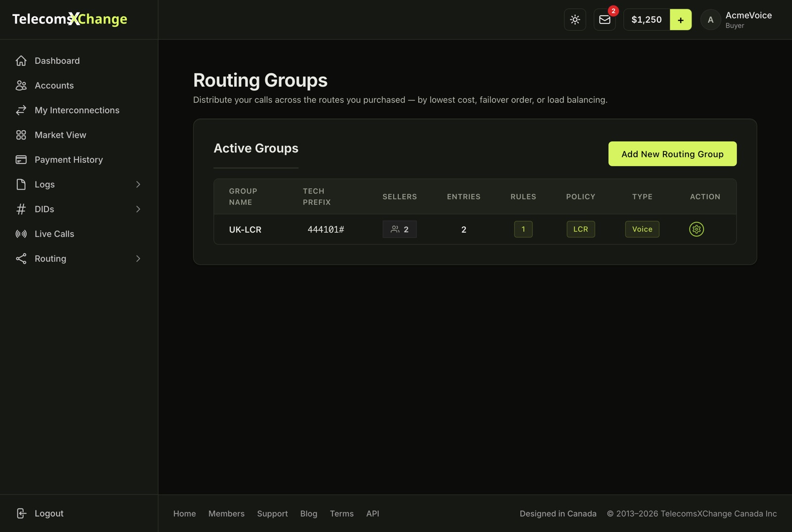
Task: Click the My Interconnections arrows icon
Action: click(x=21, y=110)
